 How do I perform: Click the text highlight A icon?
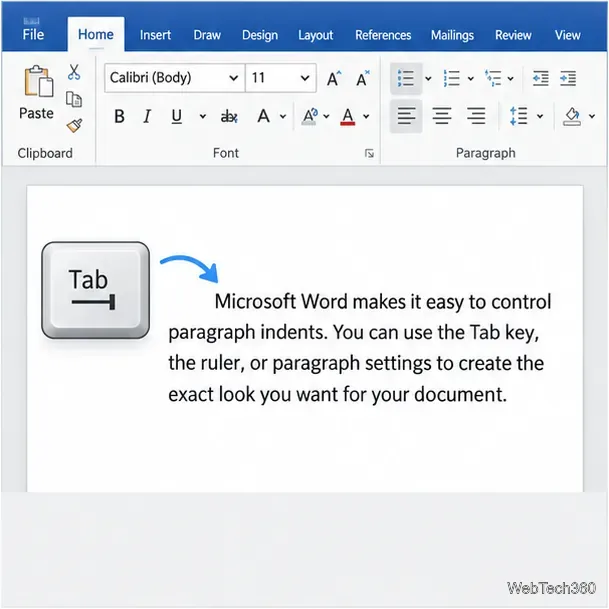click(310, 117)
